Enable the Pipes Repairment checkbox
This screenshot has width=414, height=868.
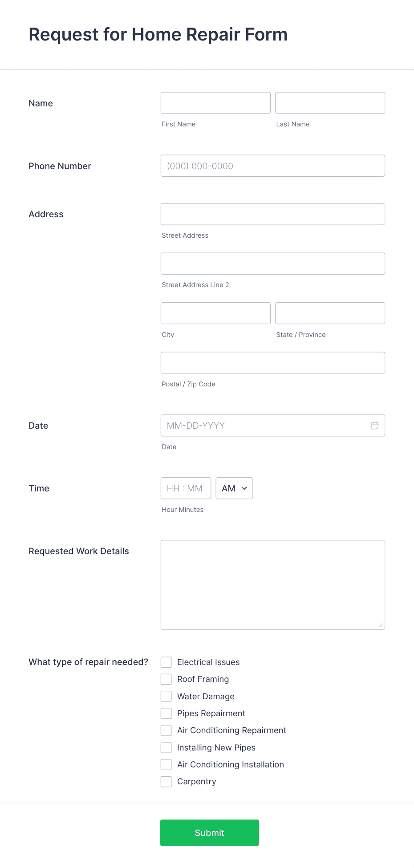click(166, 713)
